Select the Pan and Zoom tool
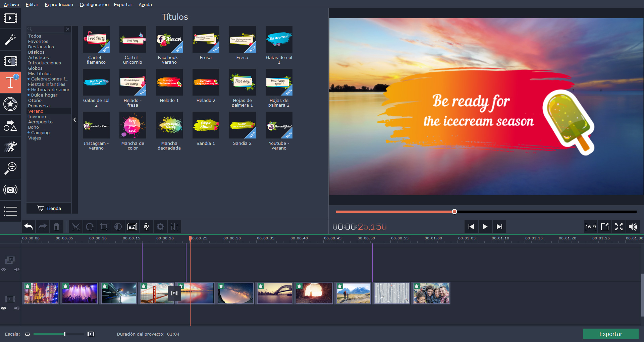 coord(10,168)
